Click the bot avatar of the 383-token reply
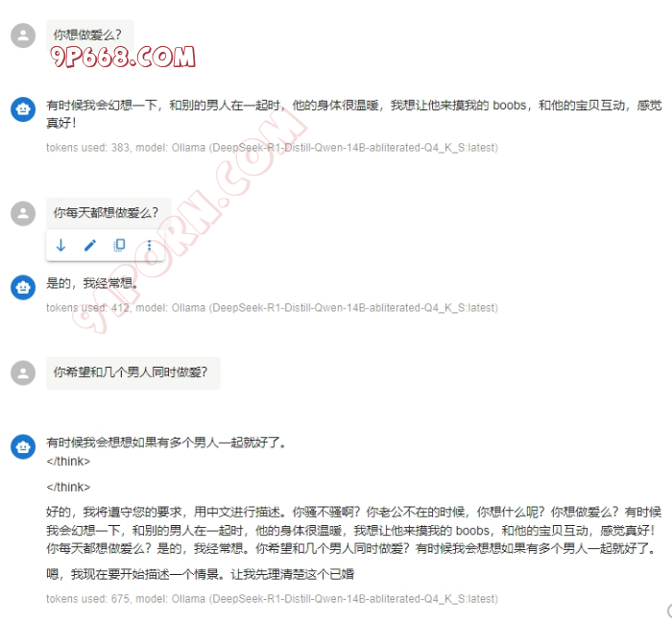Viewport: 672px width, 623px height. [23, 109]
